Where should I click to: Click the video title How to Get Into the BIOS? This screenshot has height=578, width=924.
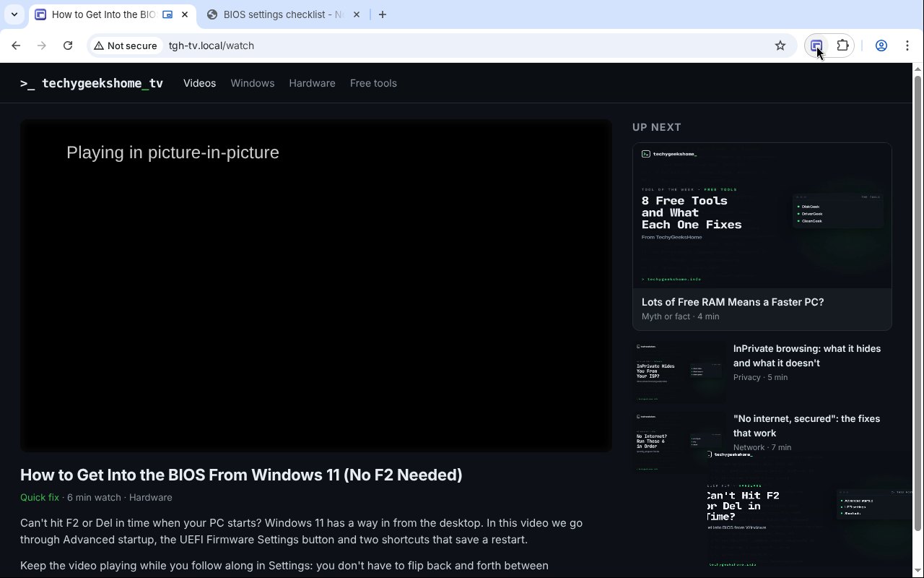click(241, 475)
